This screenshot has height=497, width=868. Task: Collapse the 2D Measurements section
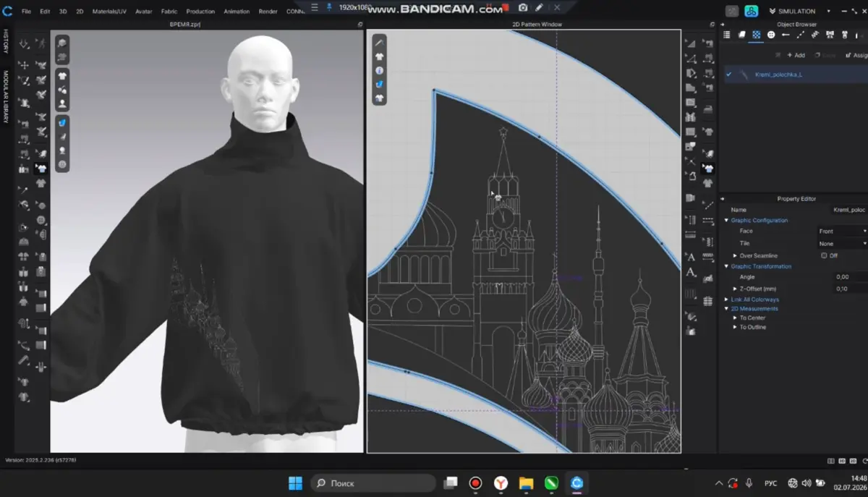click(727, 309)
